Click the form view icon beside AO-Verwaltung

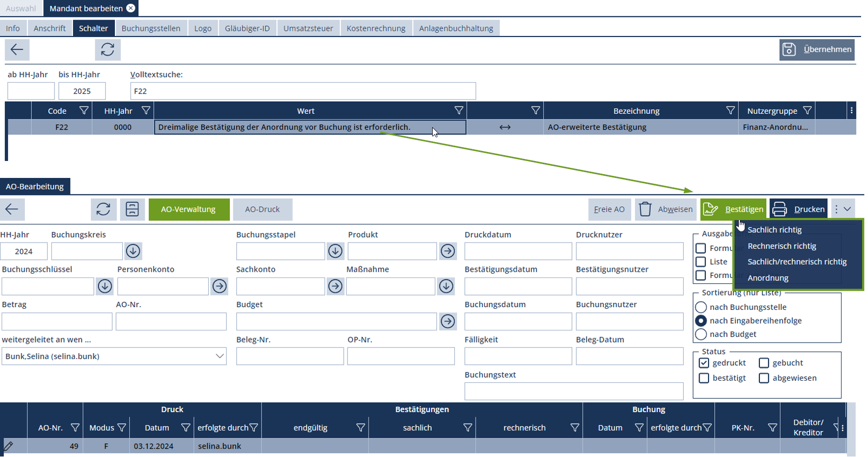pyautogui.click(x=132, y=209)
